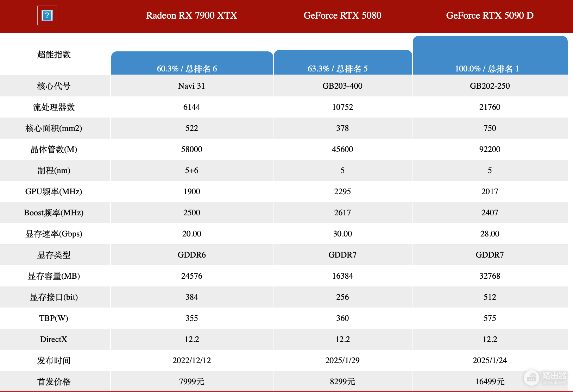Screen dimensions: 573x392
Task: Click the 超能指数 row label
Action: tap(54, 55)
